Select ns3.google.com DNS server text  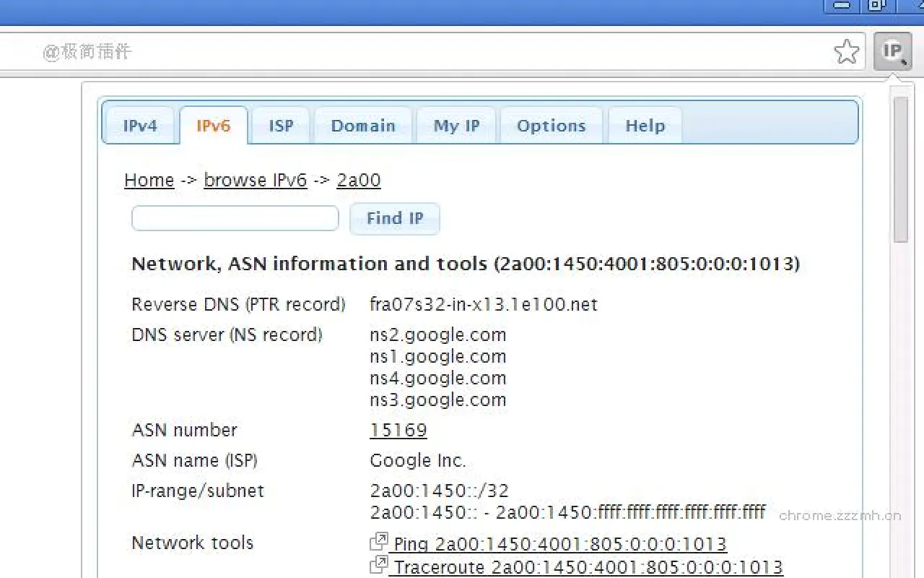[438, 400]
